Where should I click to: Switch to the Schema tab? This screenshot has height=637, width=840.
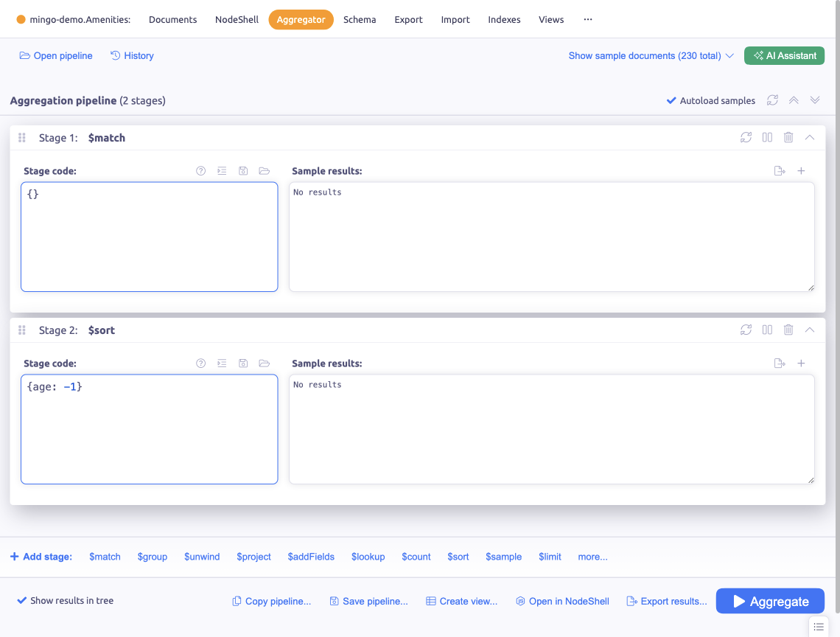360,20
